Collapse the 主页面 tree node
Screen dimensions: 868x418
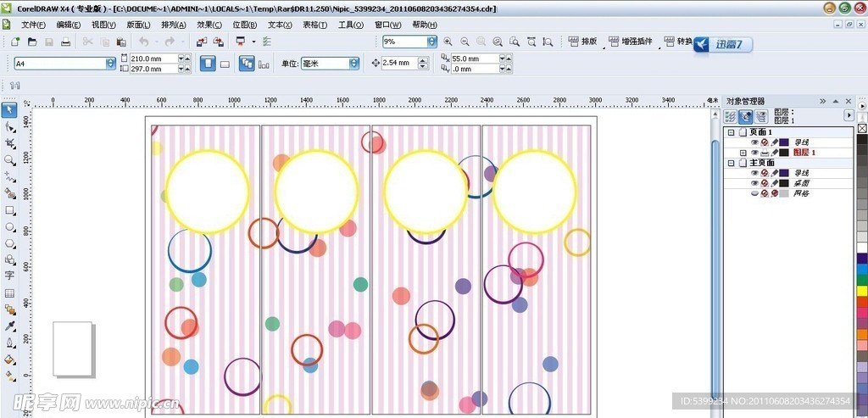click(x=731, y=163)
